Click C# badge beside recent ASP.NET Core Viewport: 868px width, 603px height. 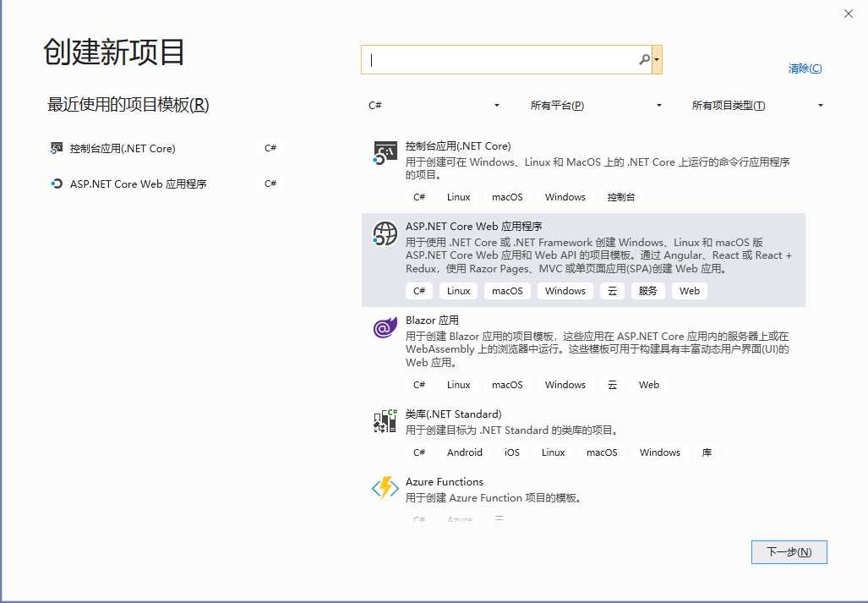270,184
